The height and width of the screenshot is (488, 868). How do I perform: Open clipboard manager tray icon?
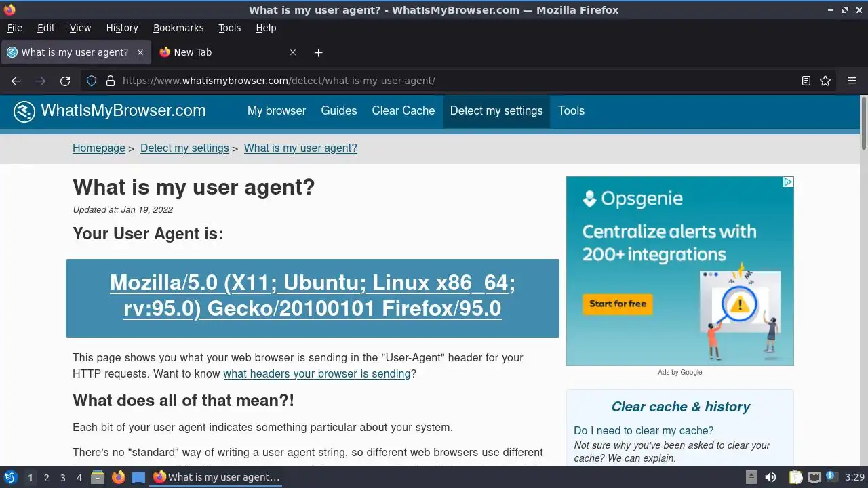(x=795, y=477)
